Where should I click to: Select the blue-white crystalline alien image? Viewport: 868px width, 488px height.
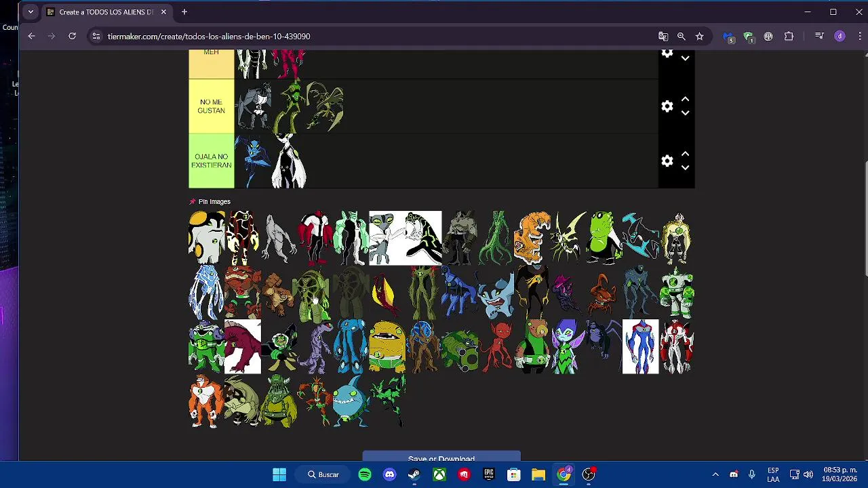tap(206, 292)
